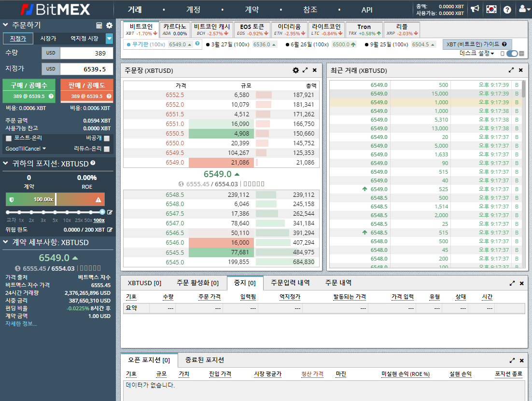Click shield icon on leverage bar
The height and width of the screenshot is (401, 532).
pyautogui.click(x=12, y=199)
